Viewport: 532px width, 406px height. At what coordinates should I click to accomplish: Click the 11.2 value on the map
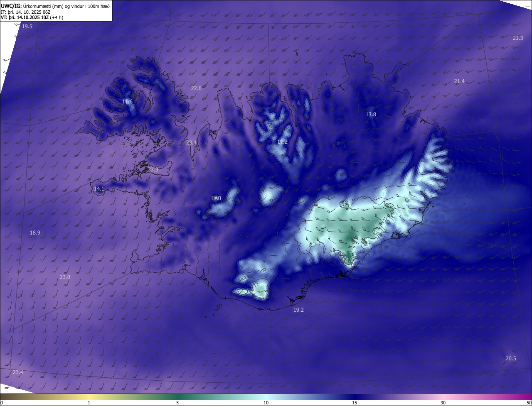click(282, 142)
